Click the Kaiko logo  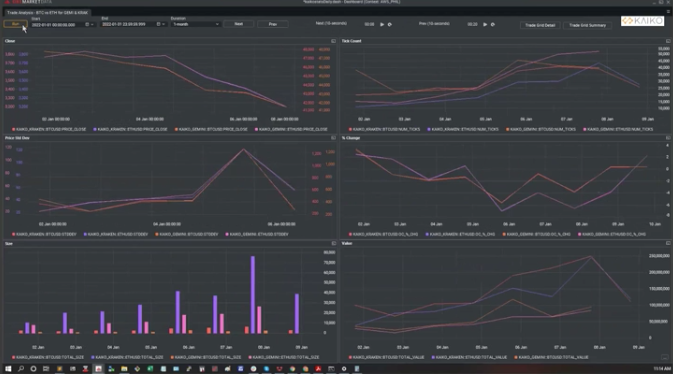click(642, 21)
